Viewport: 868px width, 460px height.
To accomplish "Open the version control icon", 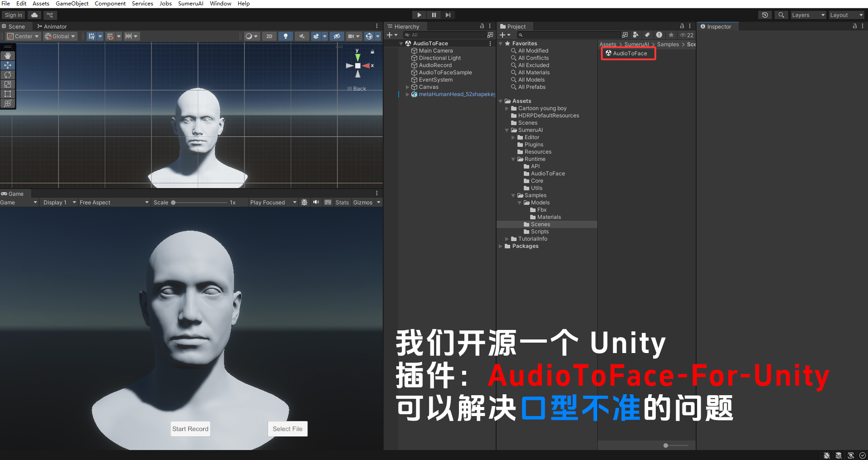I will [x=50, y=15].
